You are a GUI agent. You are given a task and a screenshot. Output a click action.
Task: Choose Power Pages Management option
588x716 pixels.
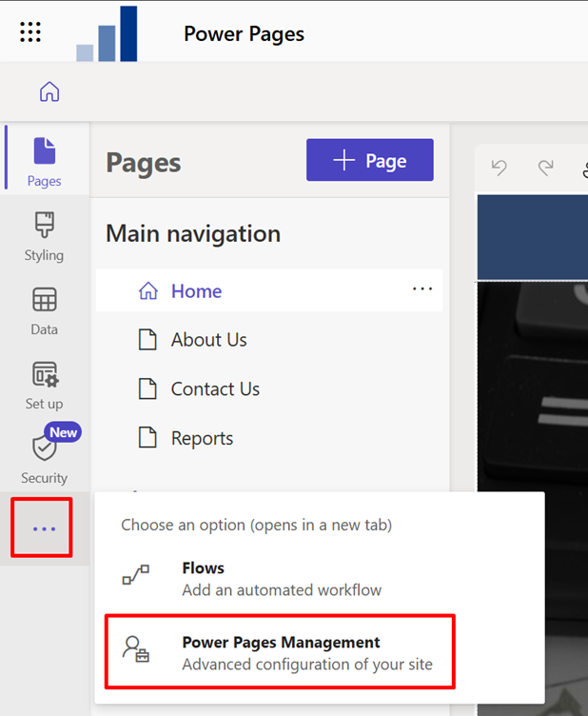click(x=280, y=652)
